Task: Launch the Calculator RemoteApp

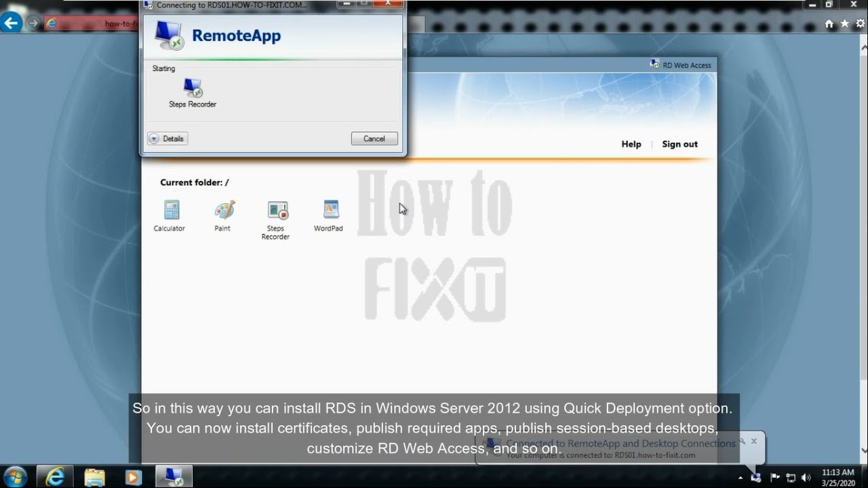Action: click(170, 216)
